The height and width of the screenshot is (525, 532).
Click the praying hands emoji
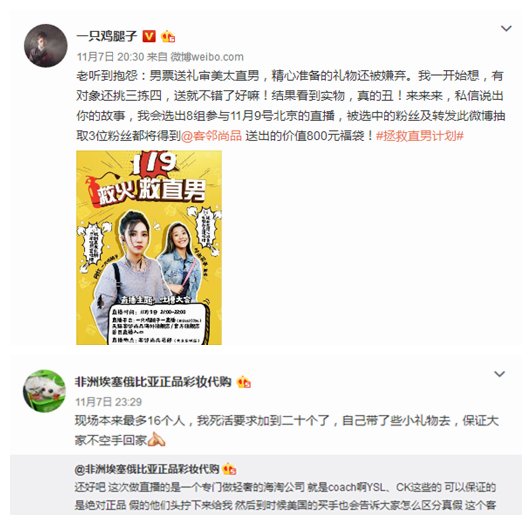point(157,440)
